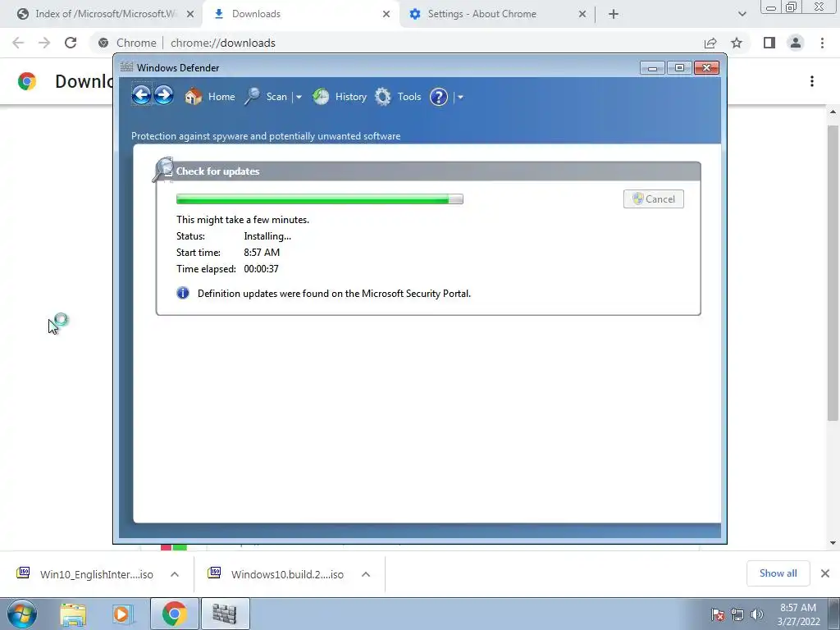Open Defender Tools page
The height and width of the screenshot is (630, 840).
(x=398, y=97)
